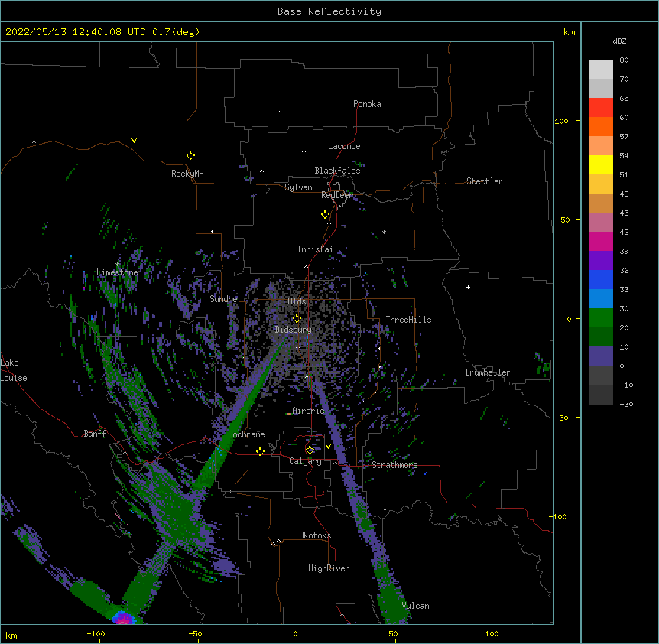Click the -100 tick on the vertical axis
Viewport: 659px width, 644px height.
click(559, 516)
